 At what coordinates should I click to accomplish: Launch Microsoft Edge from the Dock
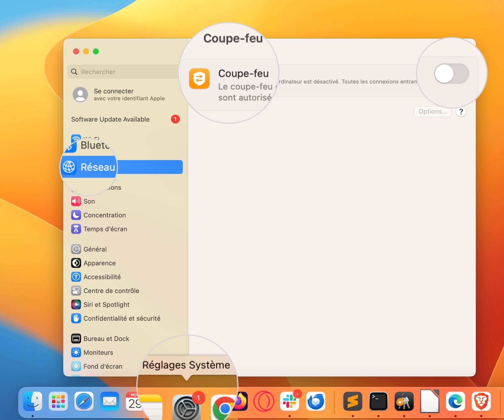(x=456, y=401)
